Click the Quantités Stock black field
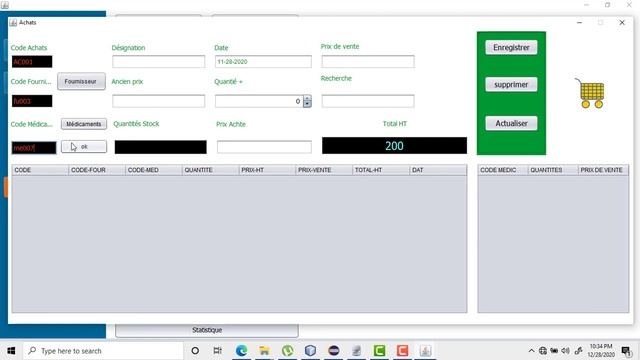This screenshot has height=360, width=640. pos(160,147)
